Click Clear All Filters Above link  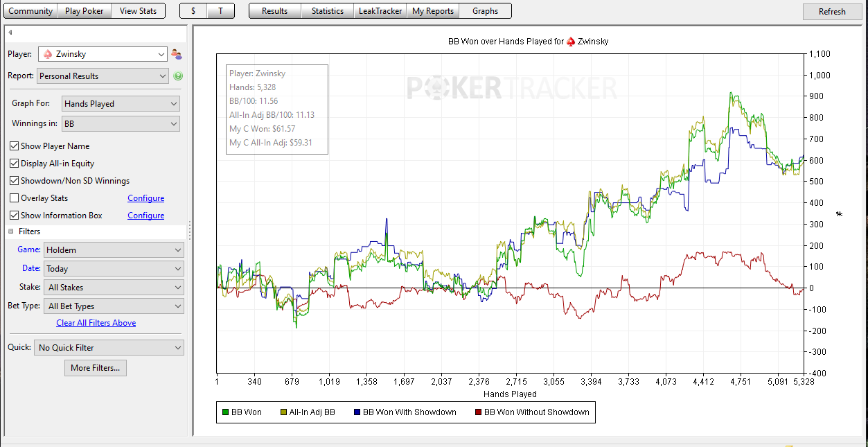point(96,323)
